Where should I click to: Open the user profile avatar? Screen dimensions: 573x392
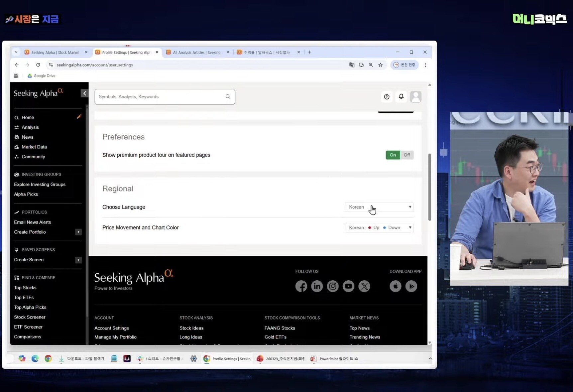pyautogui.click(x=415, y=97)
